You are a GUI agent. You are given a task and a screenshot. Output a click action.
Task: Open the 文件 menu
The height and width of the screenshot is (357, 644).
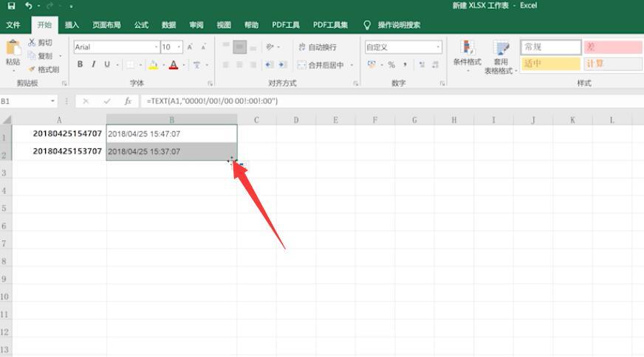[13, 25]
